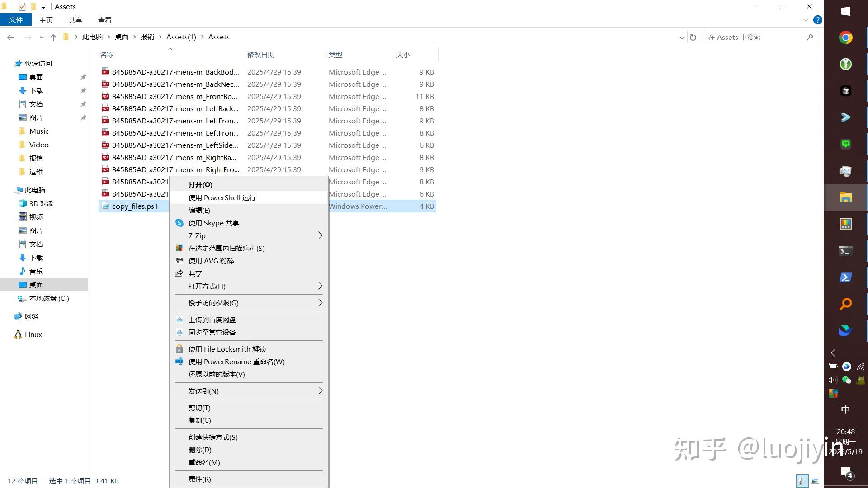
Task: Switch input language via the 中 indicator
Action: 845,409
